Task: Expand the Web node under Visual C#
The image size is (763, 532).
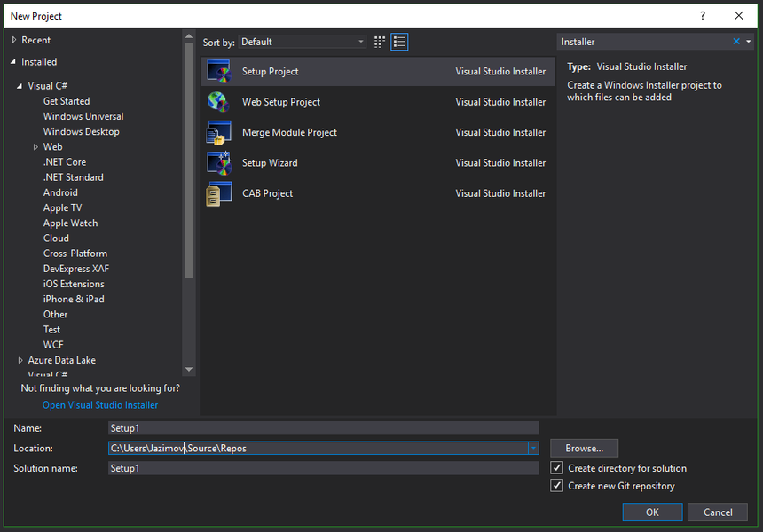Action: coord(36,147)
